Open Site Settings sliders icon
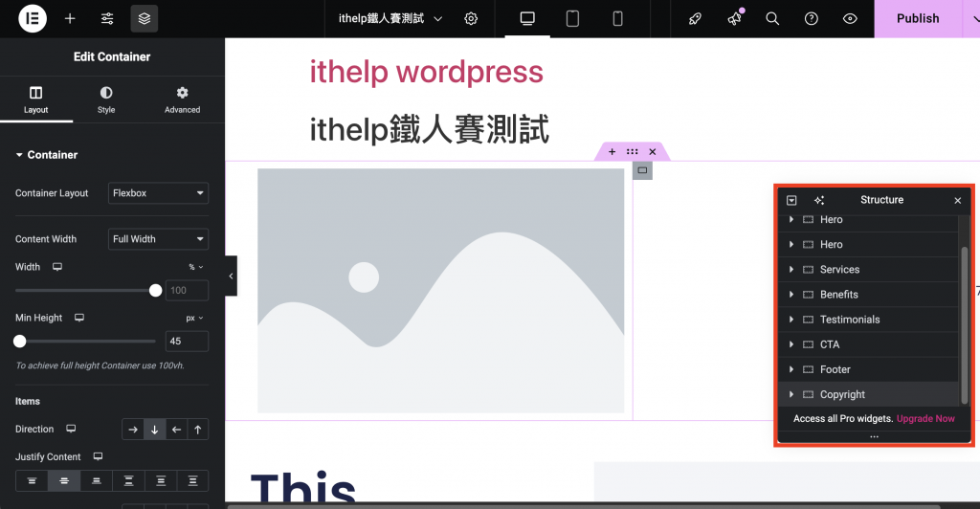 [x=107, y=19]
